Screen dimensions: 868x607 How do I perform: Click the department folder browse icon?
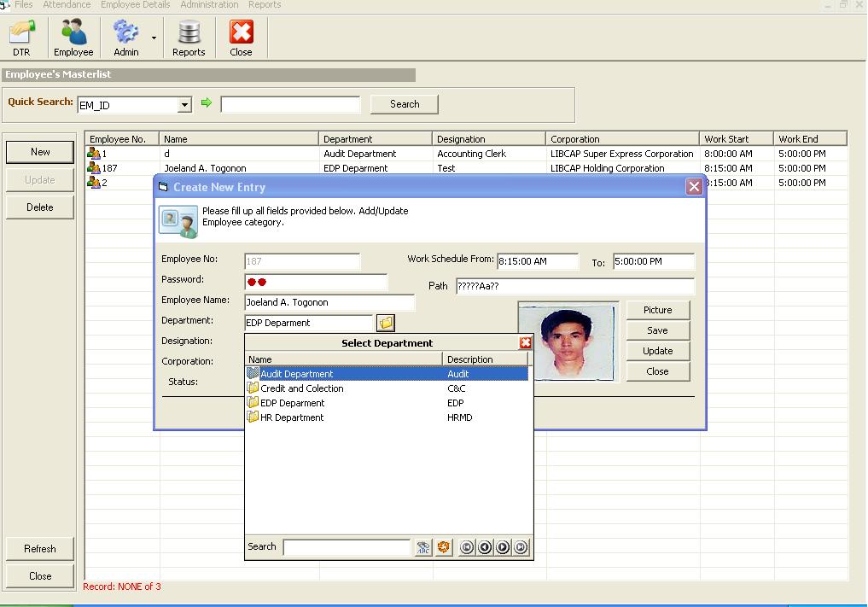click(386, 323)
